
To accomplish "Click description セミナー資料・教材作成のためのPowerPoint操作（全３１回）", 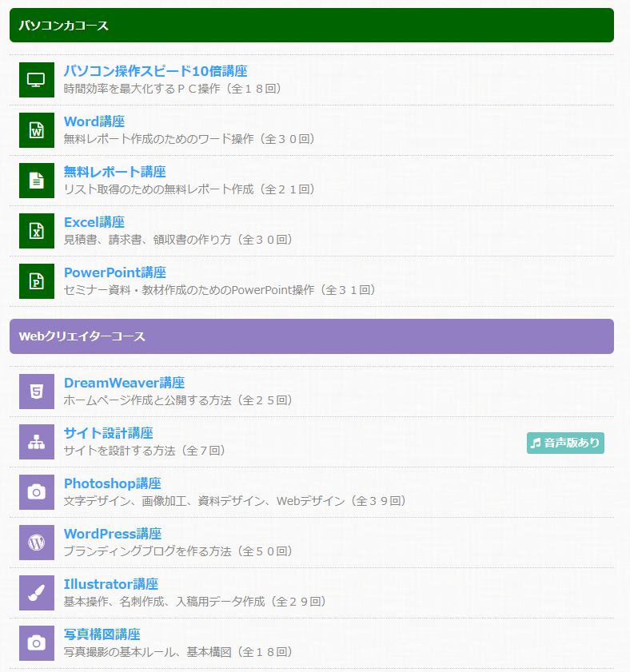I will coord(221,290).
